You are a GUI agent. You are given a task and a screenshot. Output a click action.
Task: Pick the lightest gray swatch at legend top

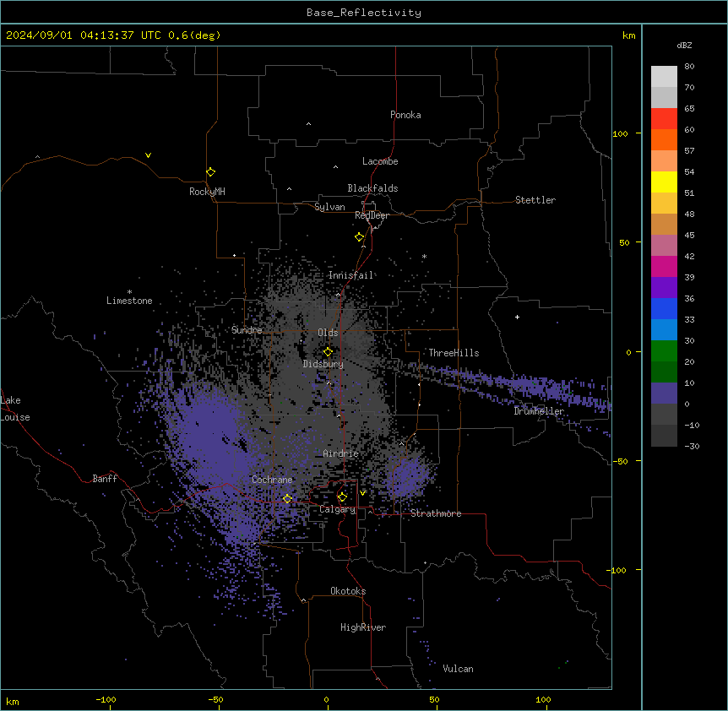(664, 77)
